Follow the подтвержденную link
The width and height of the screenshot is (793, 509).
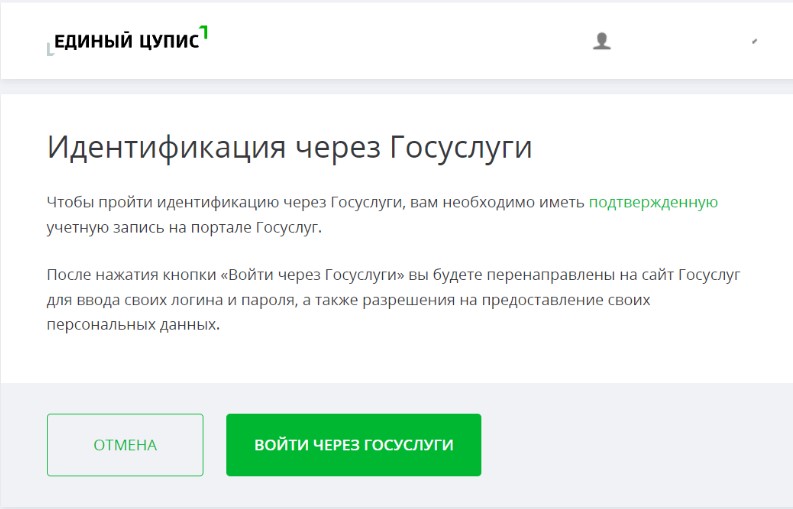[x=653, y=202]
